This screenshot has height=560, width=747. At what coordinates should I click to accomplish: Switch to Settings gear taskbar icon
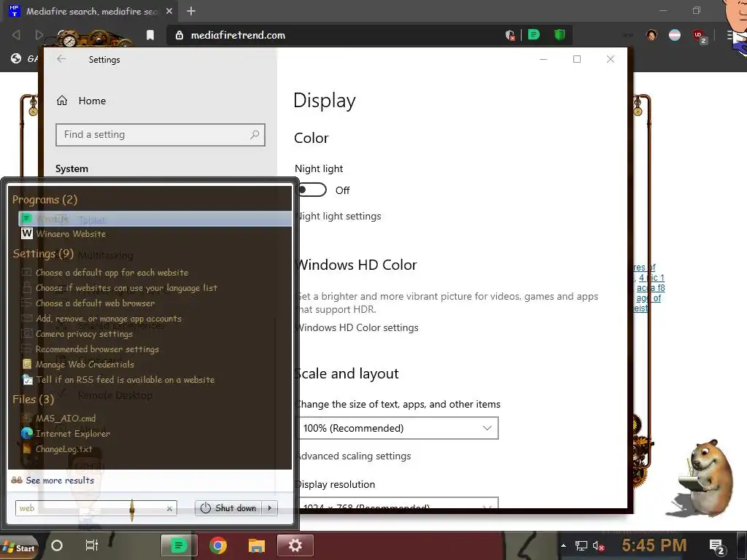pos(295,545)
